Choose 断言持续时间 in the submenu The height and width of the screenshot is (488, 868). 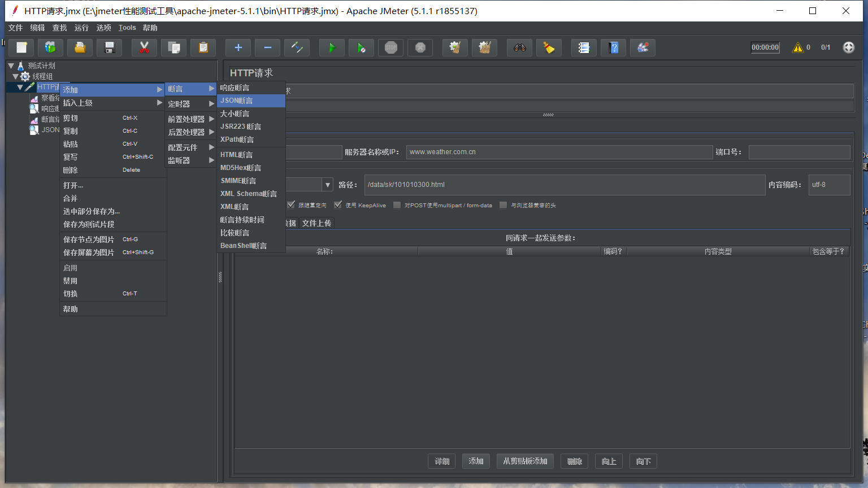251,220
